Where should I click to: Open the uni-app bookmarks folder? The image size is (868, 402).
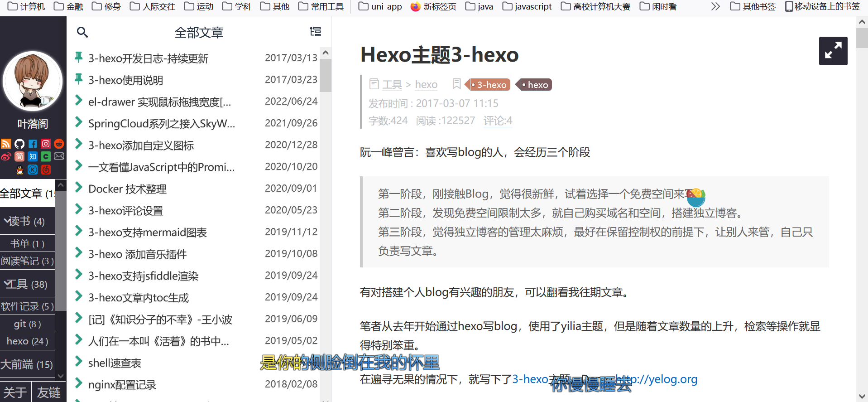[x=380, y=7]
